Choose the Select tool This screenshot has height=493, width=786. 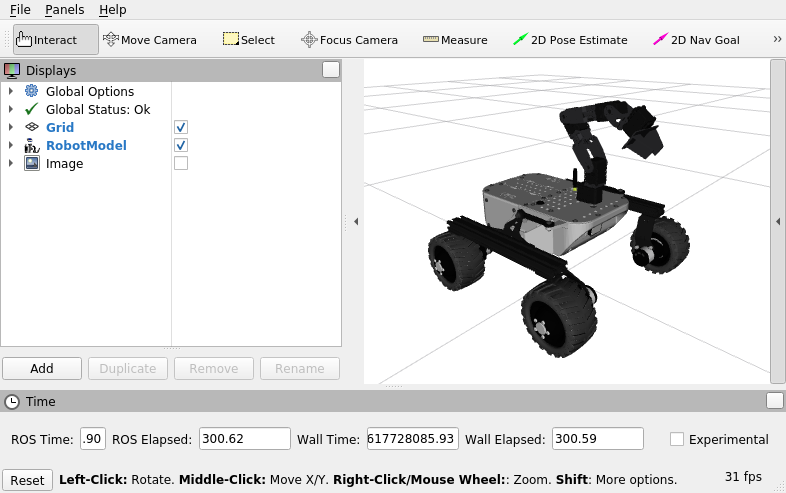pos(249,40)
